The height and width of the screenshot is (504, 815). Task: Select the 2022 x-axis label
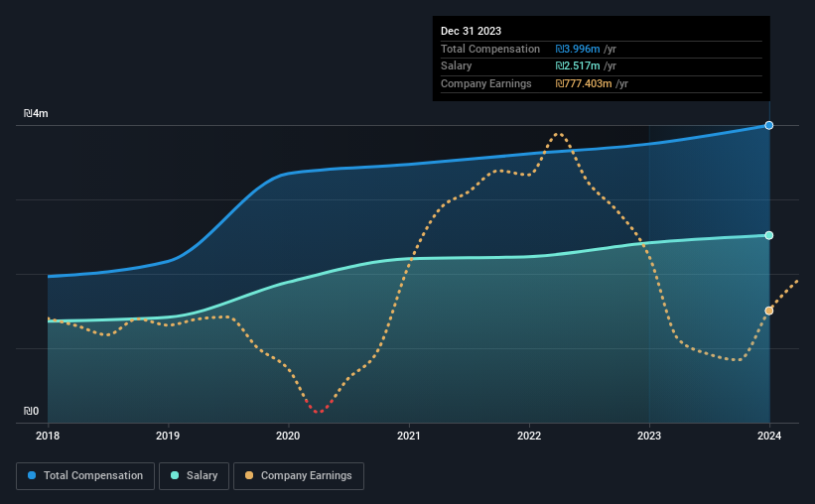coord(529,436)
